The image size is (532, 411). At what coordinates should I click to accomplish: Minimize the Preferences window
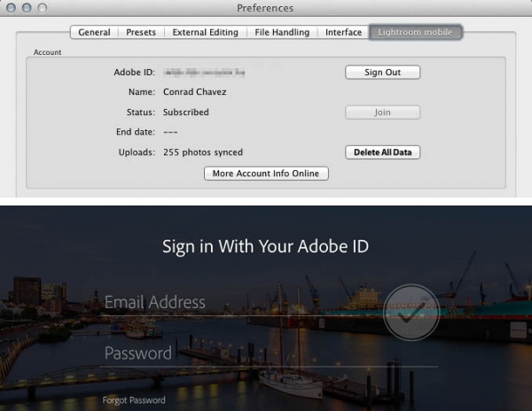(27, 8)
